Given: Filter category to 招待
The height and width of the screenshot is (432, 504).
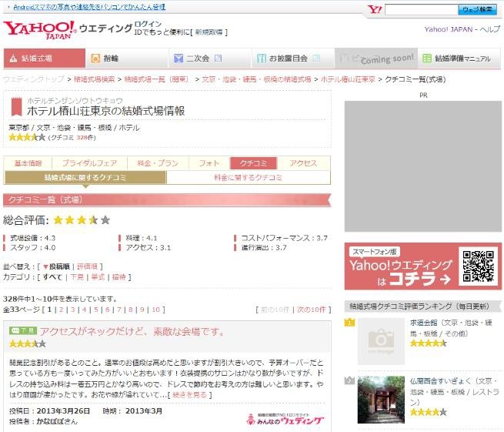Looking at the screenshot, I should tap(119, 277).
